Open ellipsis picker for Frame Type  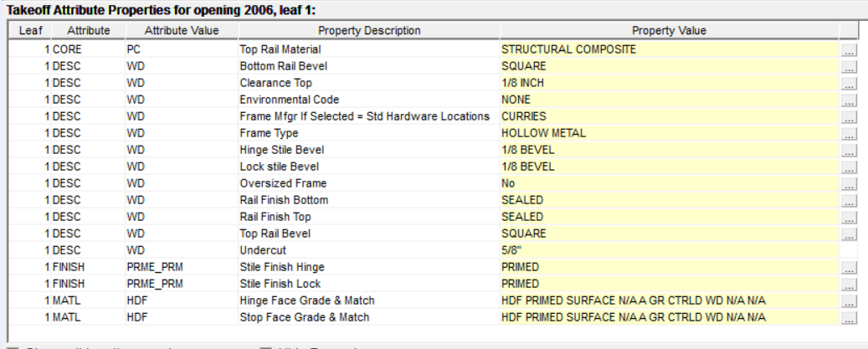click(850, 134)
